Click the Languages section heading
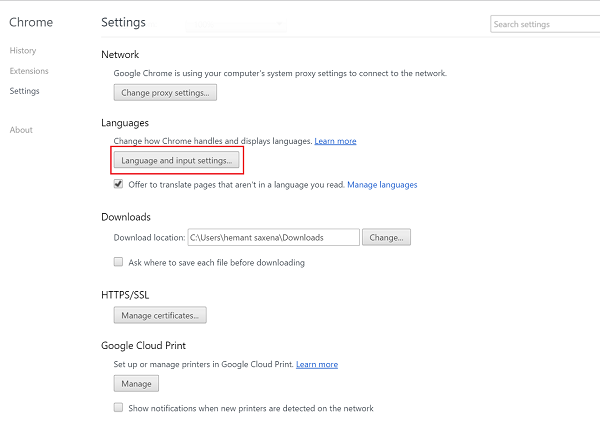This screenshot has height=421, width=600. point(125,123)
